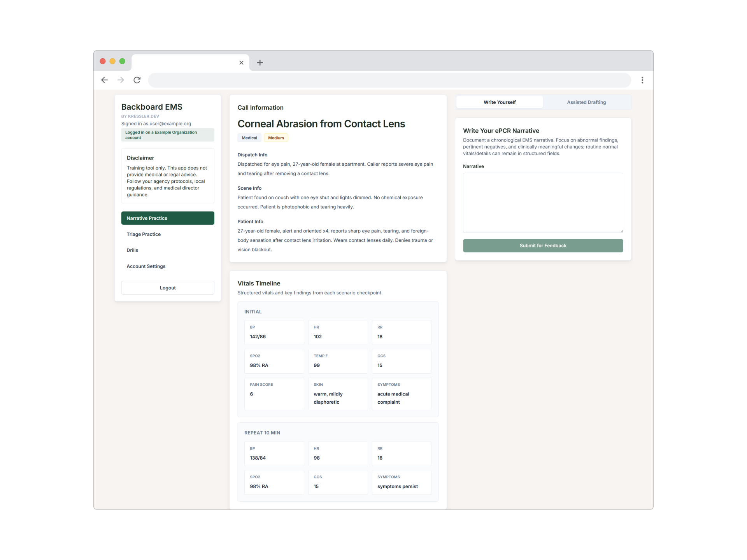Click the narrative textarea resize handle
The height and width of the screenshot is (560, 747).
pos(621,231)
